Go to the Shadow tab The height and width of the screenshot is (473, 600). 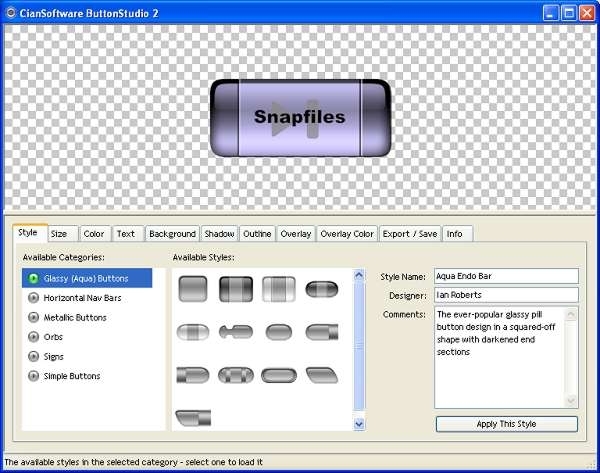(x=220, y=234)
